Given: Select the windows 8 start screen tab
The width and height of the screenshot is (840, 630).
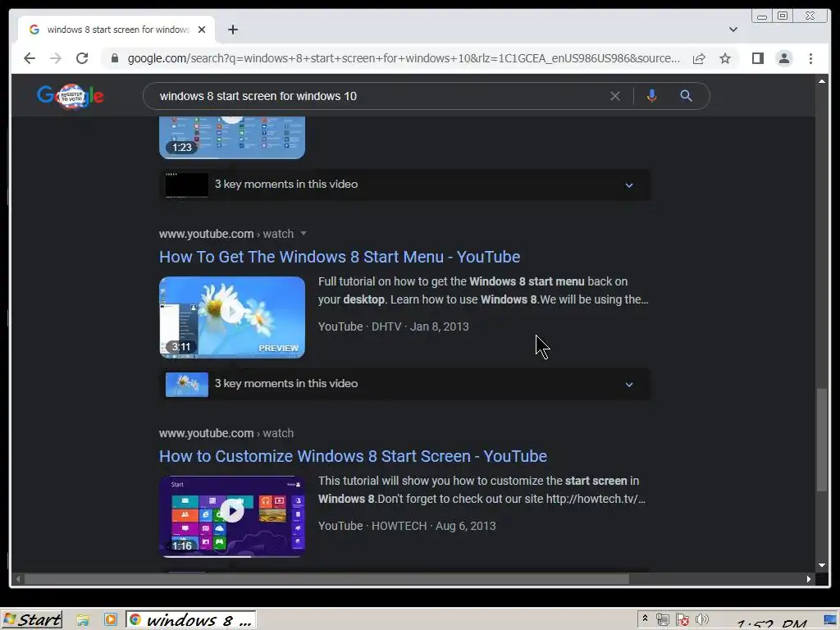Looking at the screenshot, I should click(x=116, y=30).
